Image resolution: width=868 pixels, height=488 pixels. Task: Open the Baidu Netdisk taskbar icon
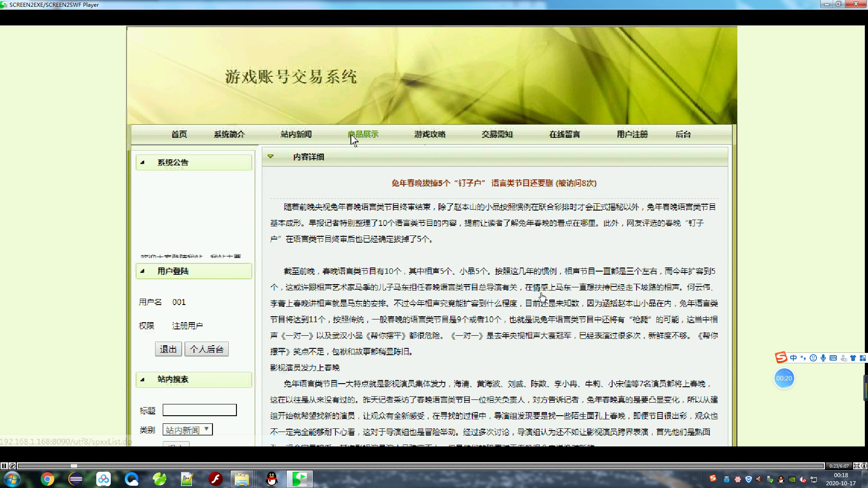pos(104,479)
